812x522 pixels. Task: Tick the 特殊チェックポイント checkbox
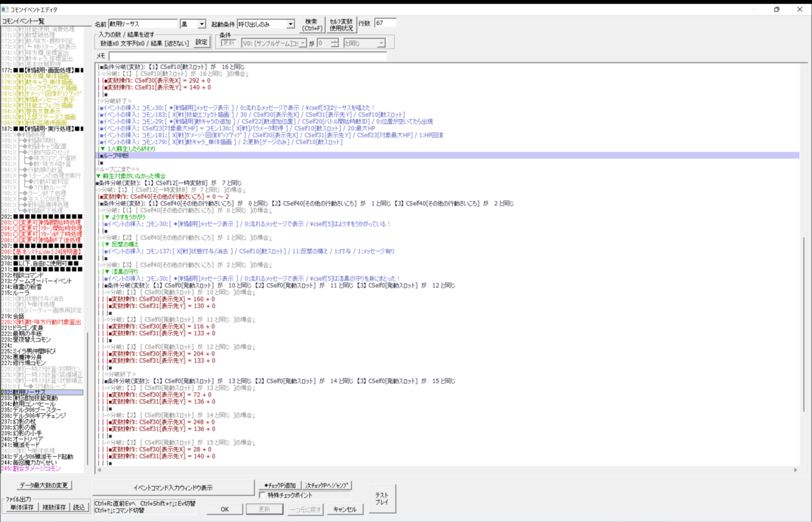(x=263, y=495)
